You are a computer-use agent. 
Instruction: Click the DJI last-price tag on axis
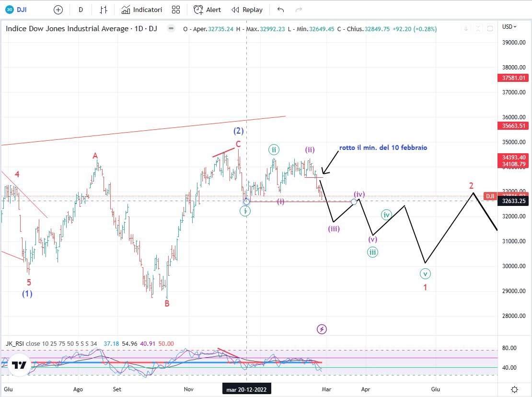click(x=490, y=196)
